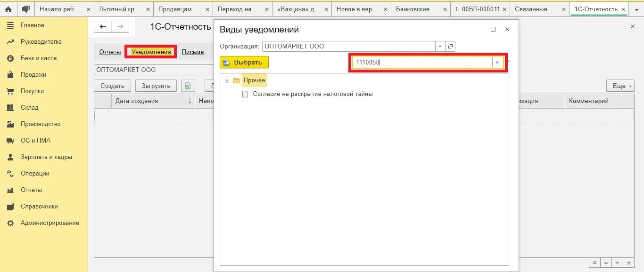Collapse the Прочее folder
The width and height of the screenshot is (644, 272).
(227, 80)
